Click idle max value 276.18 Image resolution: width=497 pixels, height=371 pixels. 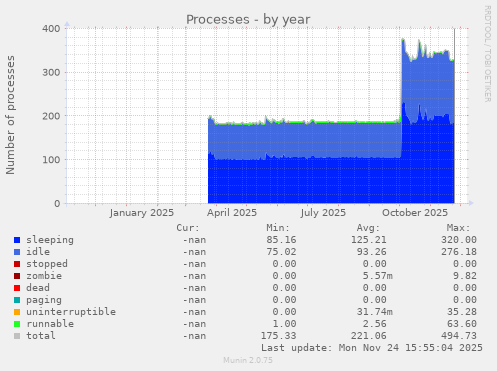[459, 252]
